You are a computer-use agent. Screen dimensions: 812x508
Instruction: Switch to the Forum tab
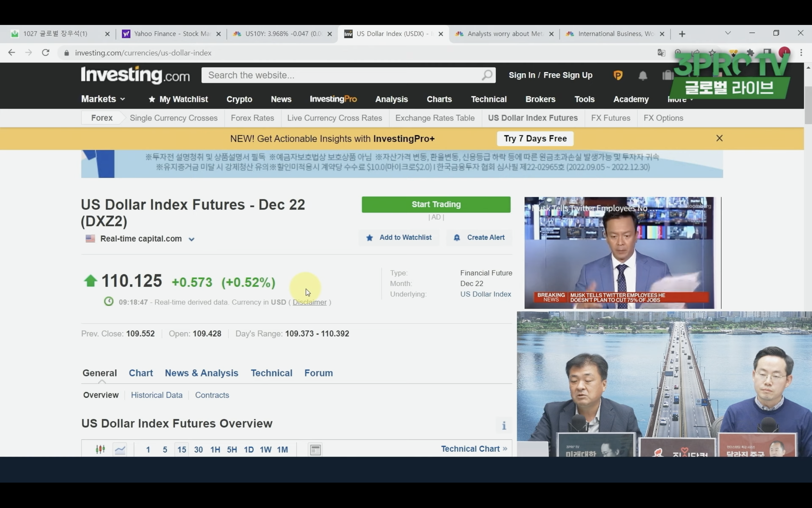point(318,373)
